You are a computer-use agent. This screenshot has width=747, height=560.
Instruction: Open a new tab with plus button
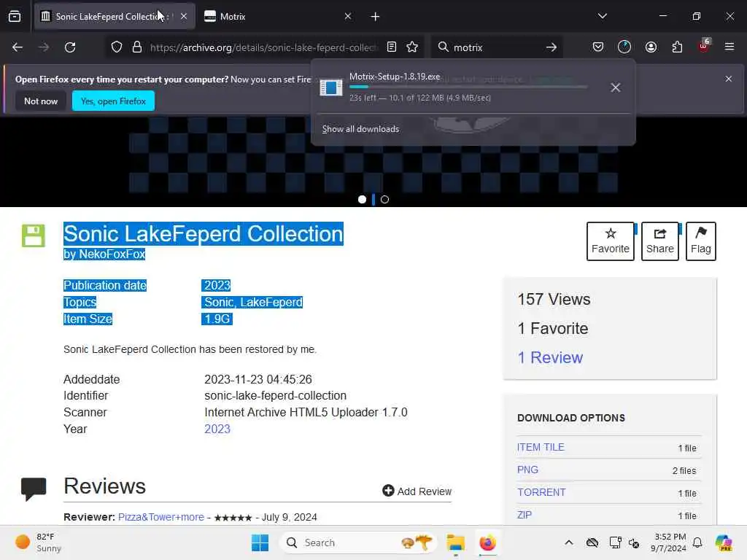376,17
